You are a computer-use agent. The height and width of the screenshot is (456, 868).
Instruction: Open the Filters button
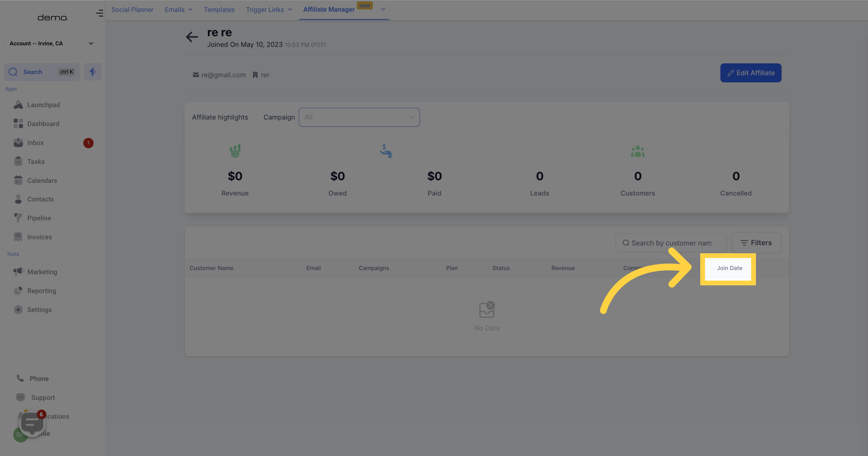tap(756, 243)
